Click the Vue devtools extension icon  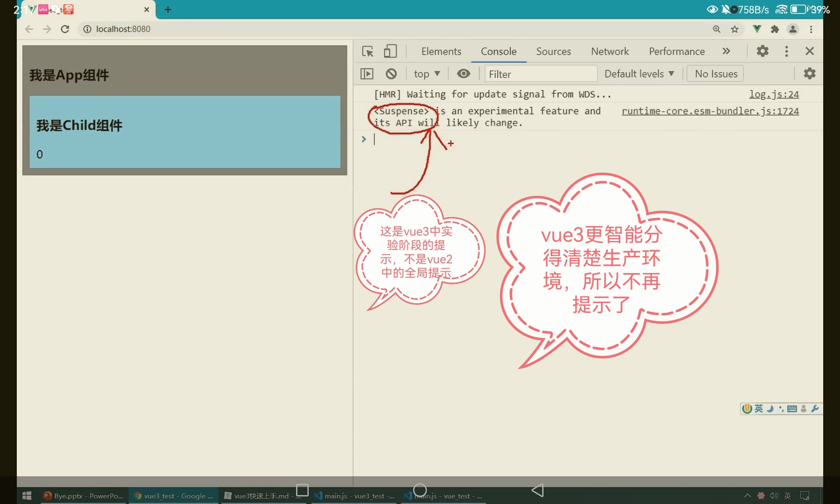[x=757, y=29]
